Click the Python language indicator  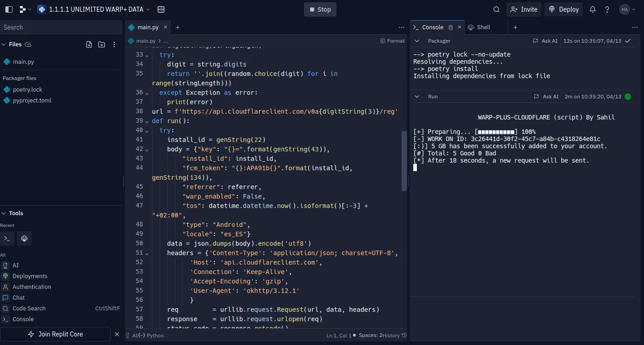tap(155, 336)
